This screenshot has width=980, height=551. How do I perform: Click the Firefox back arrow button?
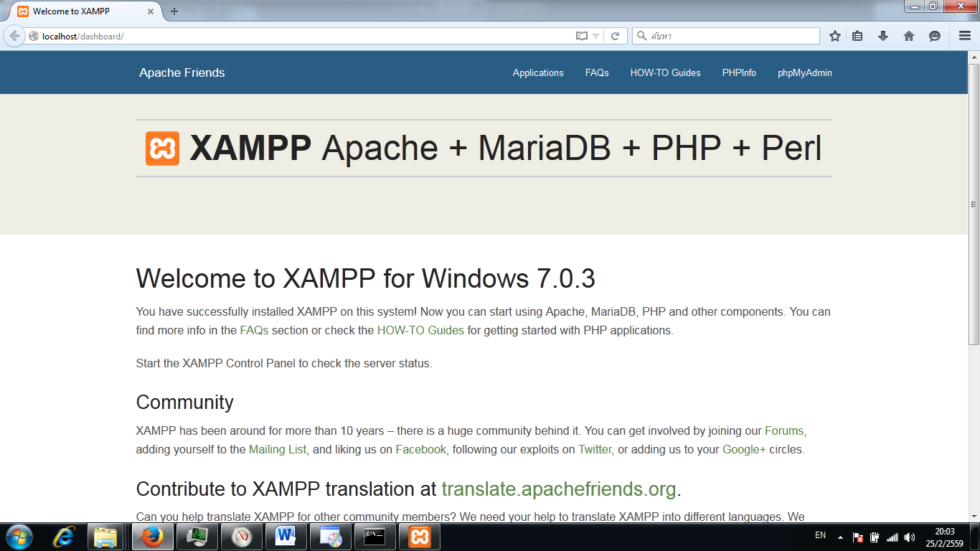click(x=14, y=36)
